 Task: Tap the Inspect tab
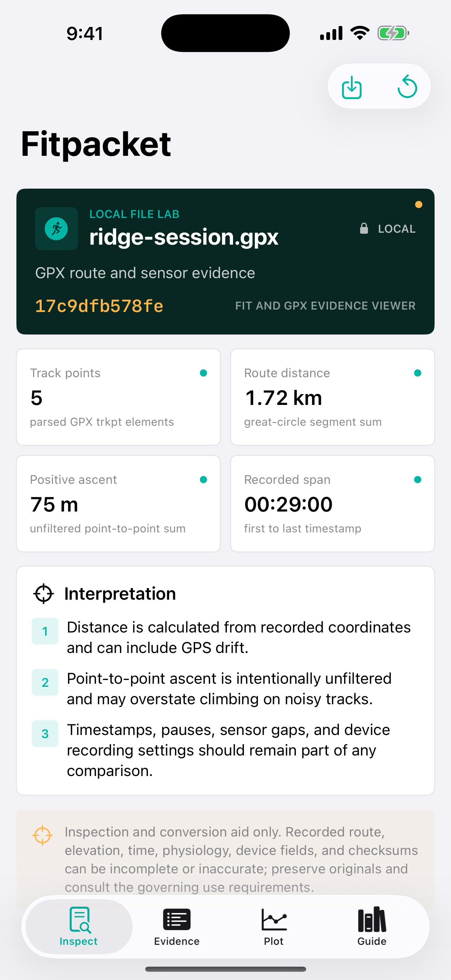[x=79, y=927]
